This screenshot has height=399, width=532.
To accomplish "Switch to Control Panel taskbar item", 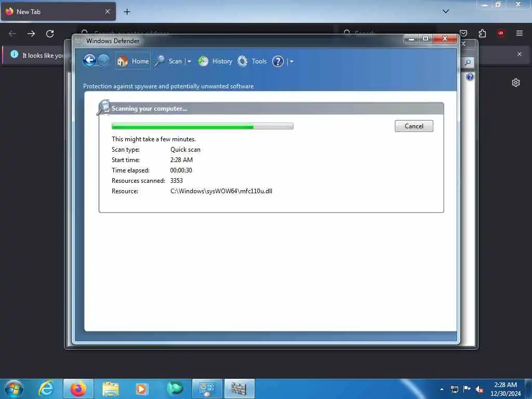I will click(x=207, y=389).
